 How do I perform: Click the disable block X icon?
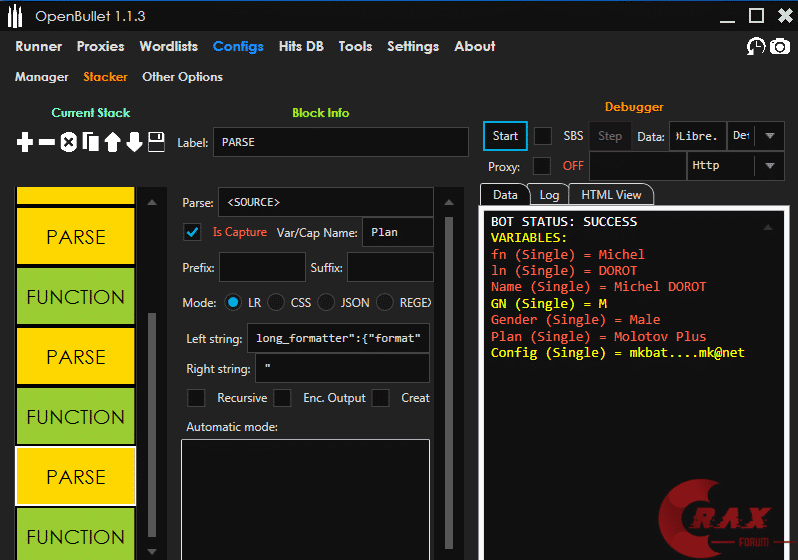click(x=68, y=143)
